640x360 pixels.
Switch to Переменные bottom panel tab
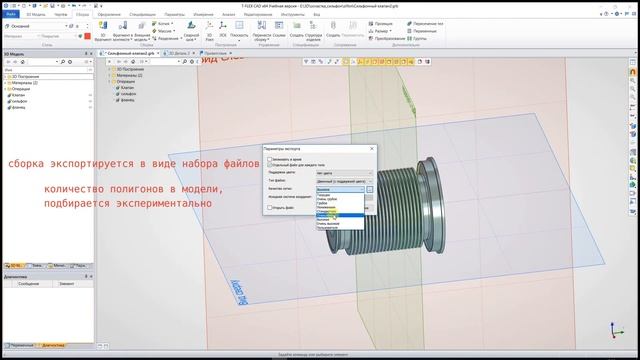coord(20,345)
